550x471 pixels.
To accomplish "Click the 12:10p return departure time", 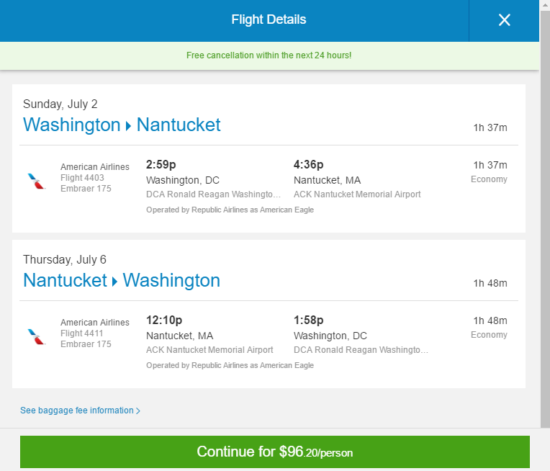I will [x=164, y=320].
